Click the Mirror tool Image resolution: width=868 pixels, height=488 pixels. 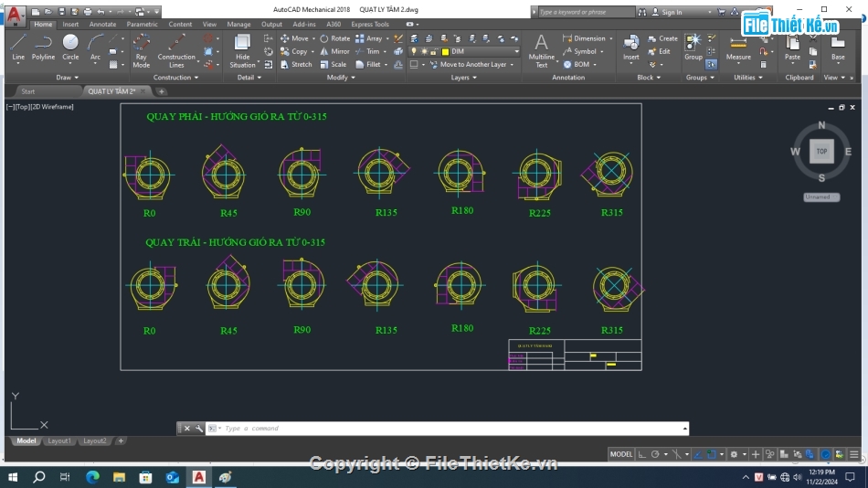point(335,51)
